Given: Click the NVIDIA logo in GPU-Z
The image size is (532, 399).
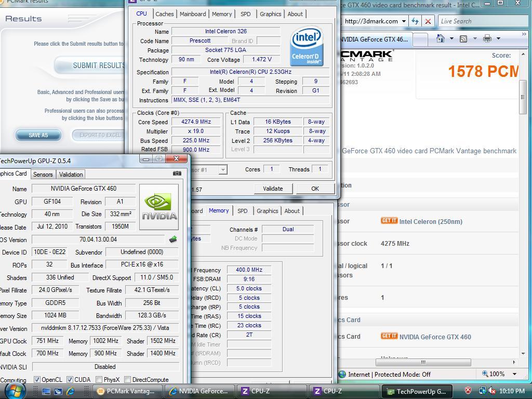Looking at the screenshot, I should click(159, 207).
